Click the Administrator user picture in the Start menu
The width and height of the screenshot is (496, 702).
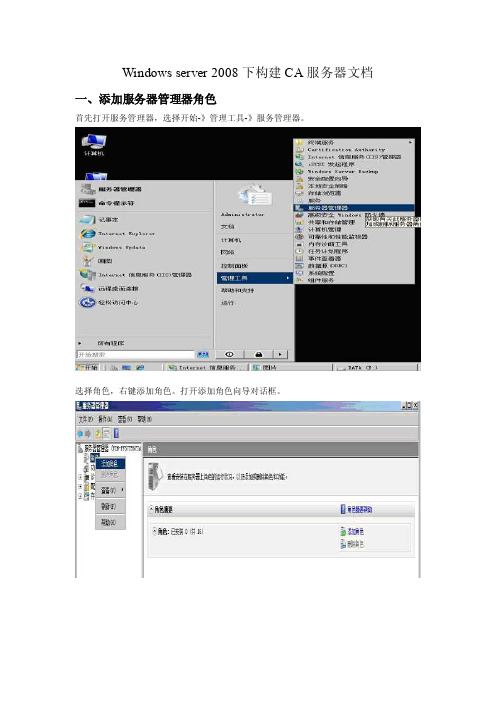pos(255,195)
